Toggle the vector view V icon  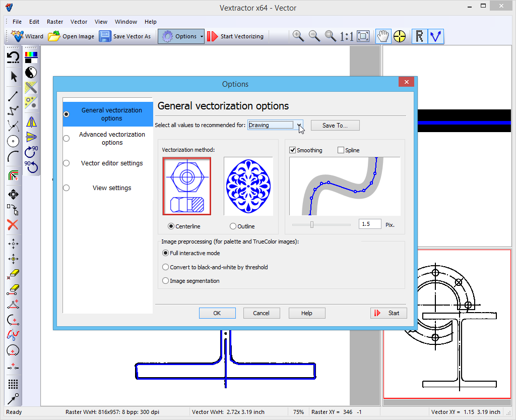[x=435, y=36]
